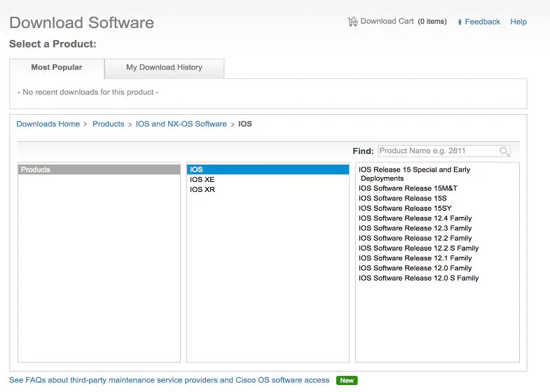The height and width of the screenshot is (392, 550).
Task: Open the Help link
Action: [x=518, y=22]
